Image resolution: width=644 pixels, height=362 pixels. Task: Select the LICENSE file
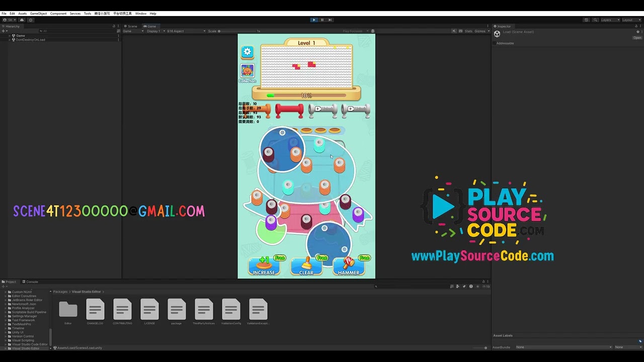(x=149, y=312)
